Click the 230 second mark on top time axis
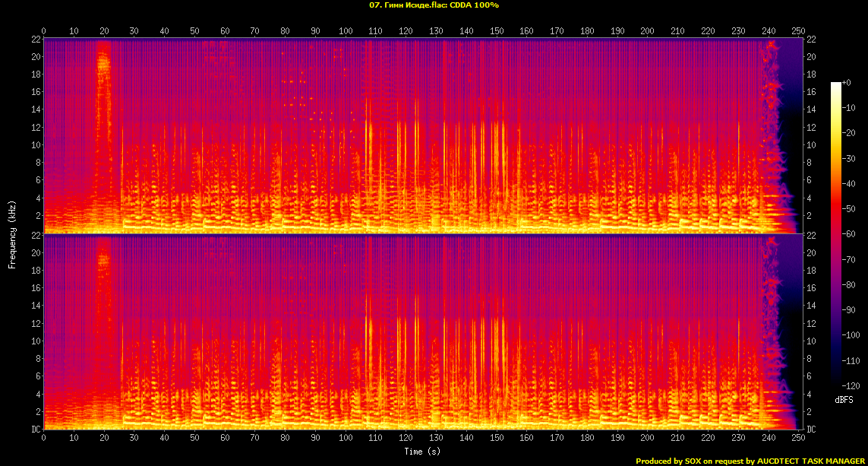The width and height of the screenshot is (868, 466). (737, 31)
